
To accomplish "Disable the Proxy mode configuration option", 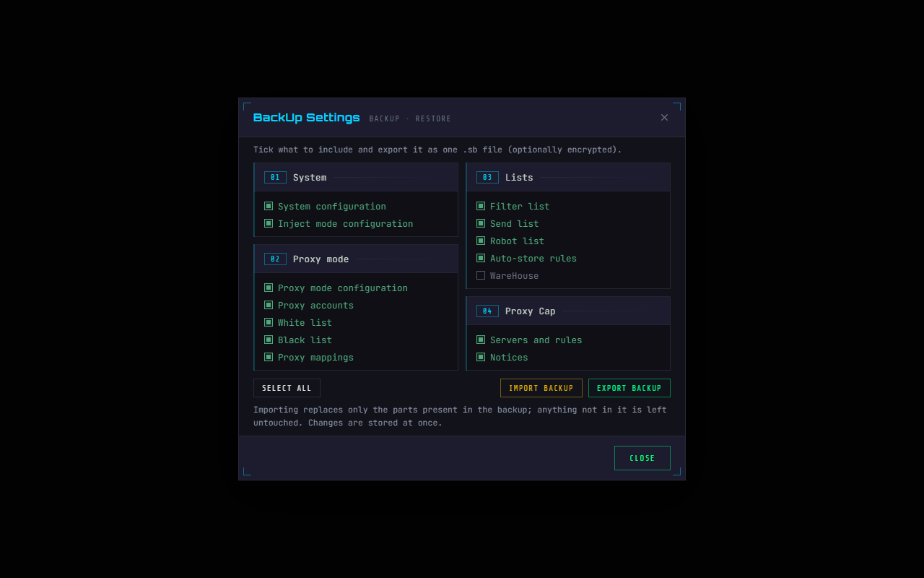I will coord(269,288).
